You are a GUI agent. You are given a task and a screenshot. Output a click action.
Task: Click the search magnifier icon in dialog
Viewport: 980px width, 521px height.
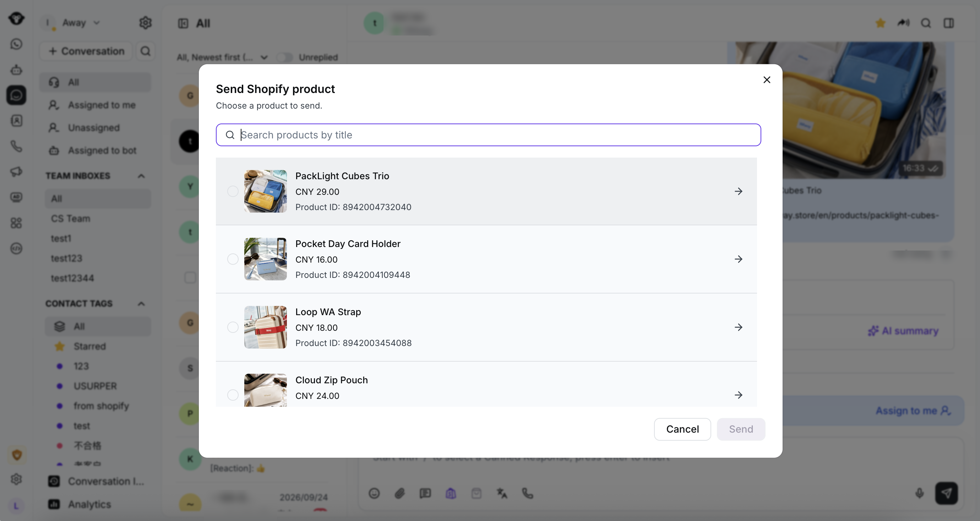230,135
